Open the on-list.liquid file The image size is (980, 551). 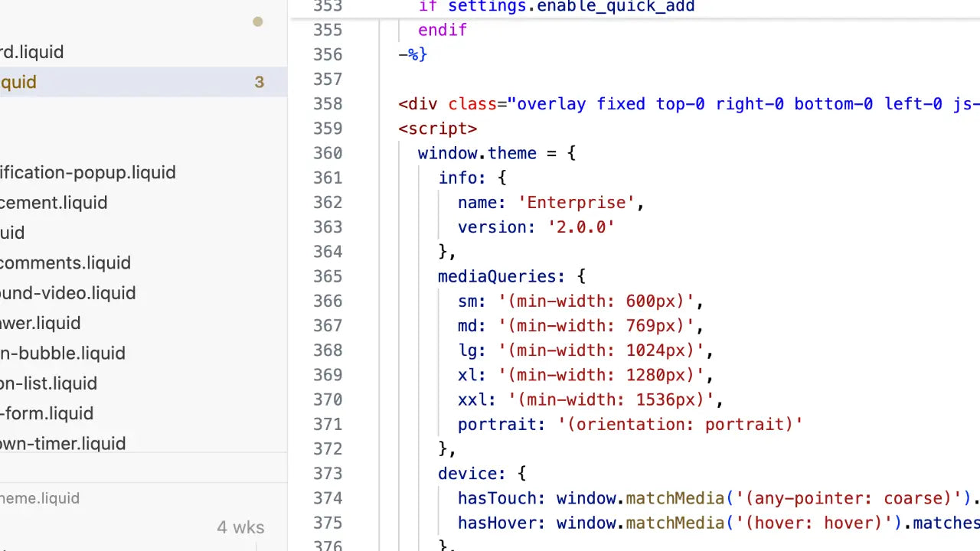point(48,383)
